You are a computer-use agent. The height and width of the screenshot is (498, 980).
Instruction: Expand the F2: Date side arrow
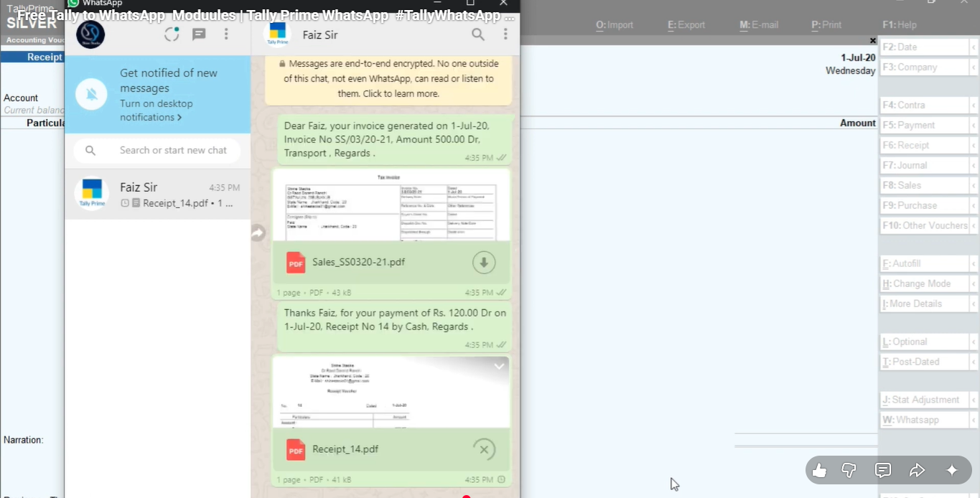(974, 47)
